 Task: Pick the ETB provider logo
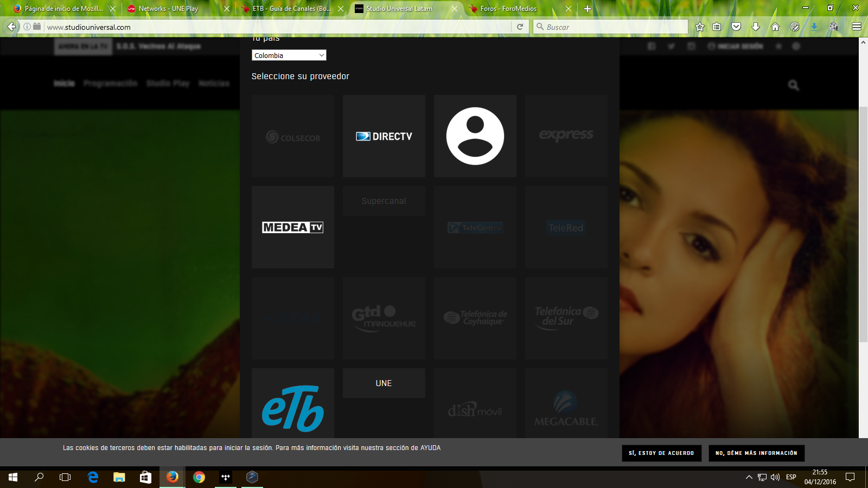click(x=292, y=408)
